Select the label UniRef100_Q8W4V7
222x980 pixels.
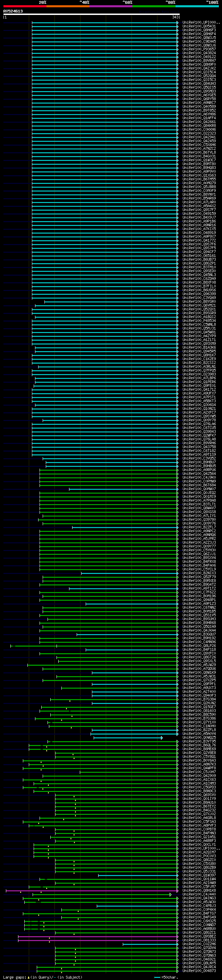[199, 508]
